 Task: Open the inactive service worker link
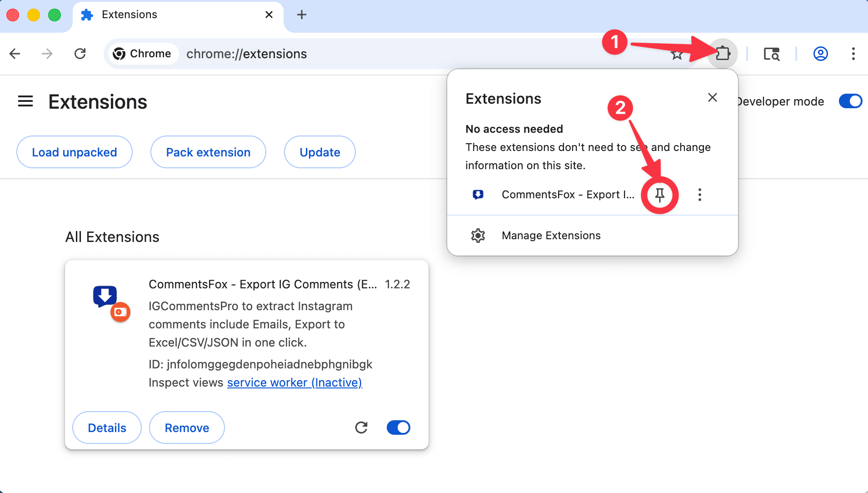click(294, 382)
